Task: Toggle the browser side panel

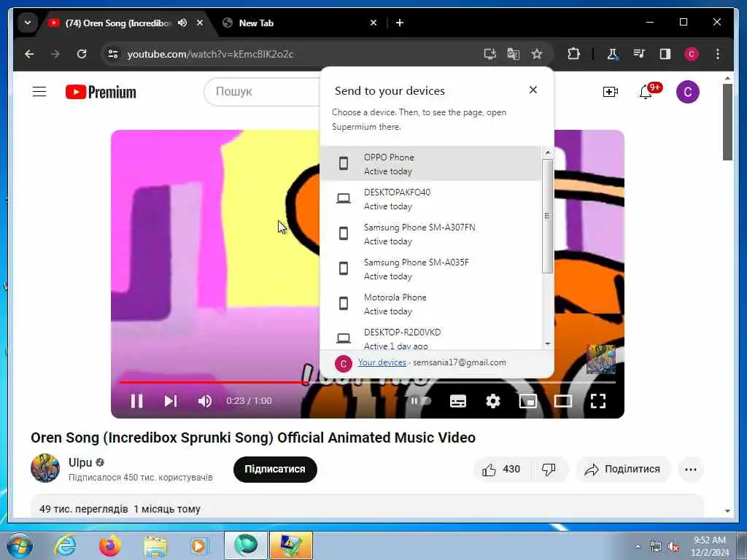Action: 665,54
